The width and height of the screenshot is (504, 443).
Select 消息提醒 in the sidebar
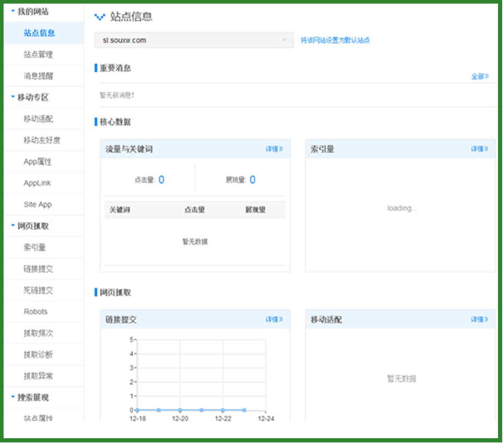[x=38, y=76]
